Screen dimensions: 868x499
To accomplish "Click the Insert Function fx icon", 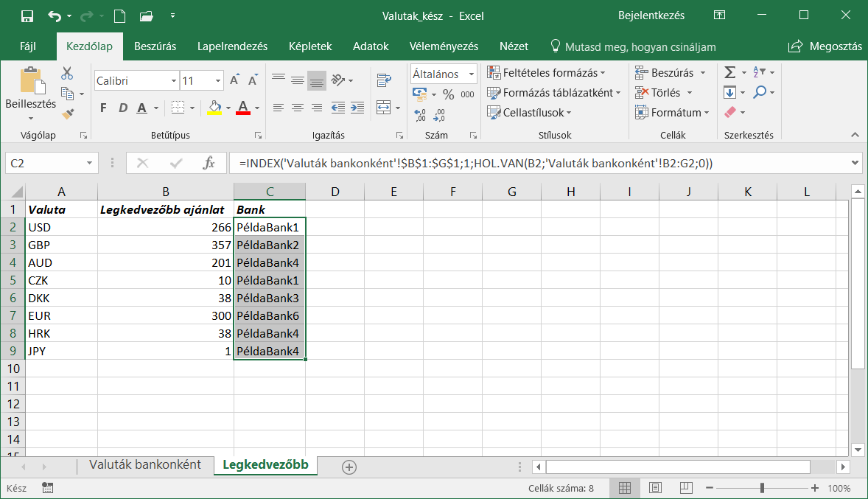I will click(209, 163).
